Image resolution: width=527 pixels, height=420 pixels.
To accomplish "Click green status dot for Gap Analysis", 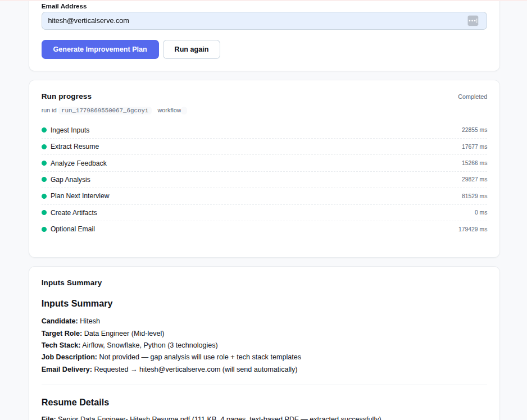I will coord(44,180).
